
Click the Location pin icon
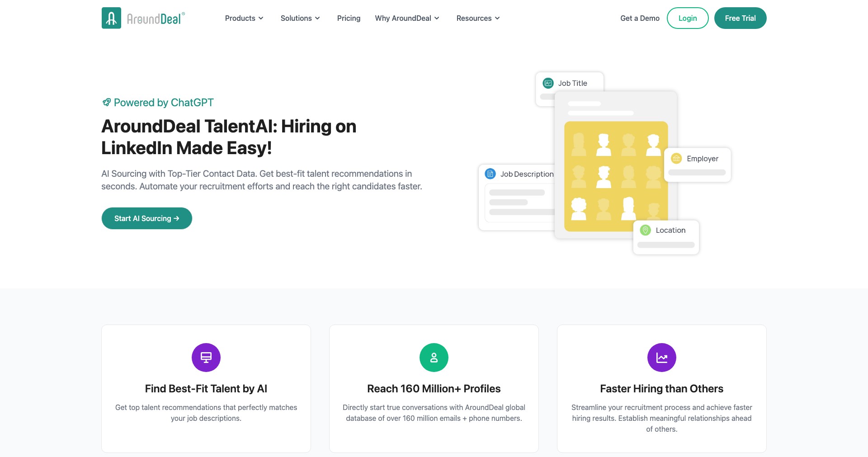pyautogui.click(x=646, y=230)
